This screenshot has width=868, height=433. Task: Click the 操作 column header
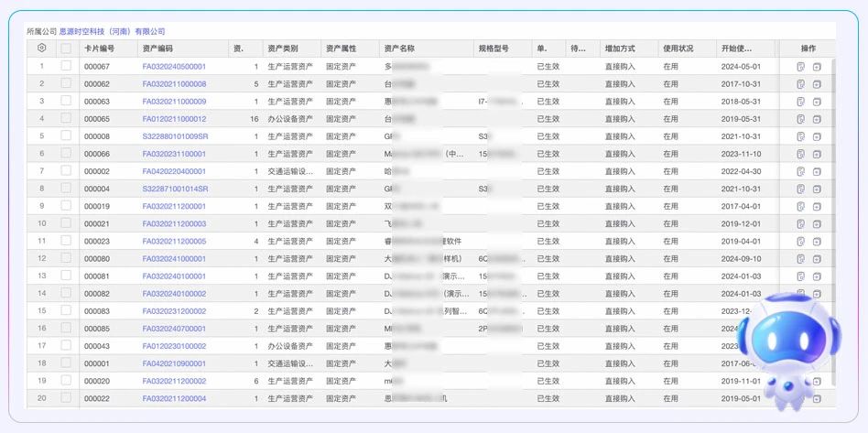(x=808, y=49)
